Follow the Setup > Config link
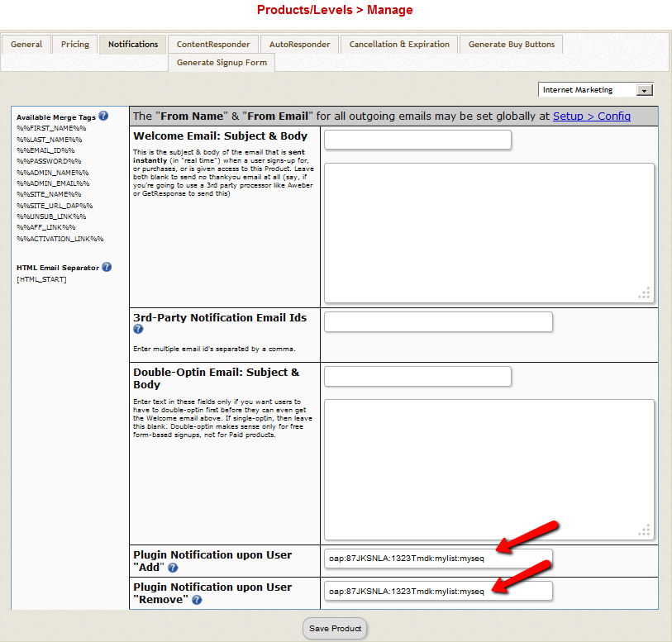Screen dimensions: 672x642 coord(591,116)
